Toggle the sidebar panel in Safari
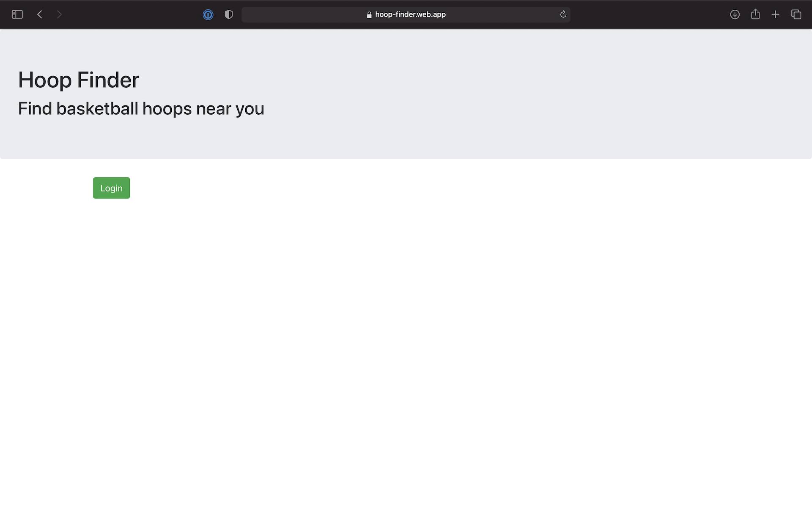This screenshot has width=812, height=508. 17,14
